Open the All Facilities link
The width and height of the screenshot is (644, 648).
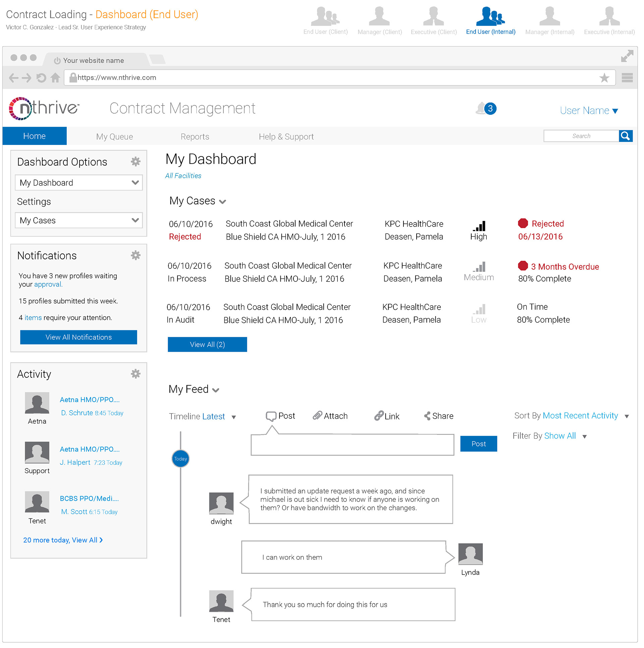tap(183, 176)
